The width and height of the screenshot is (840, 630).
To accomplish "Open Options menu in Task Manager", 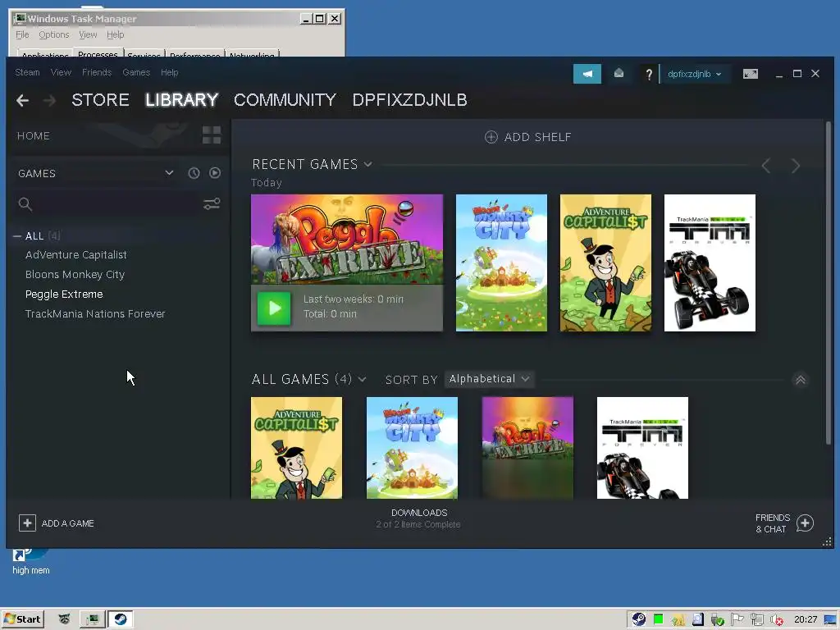I will point(53,34).
